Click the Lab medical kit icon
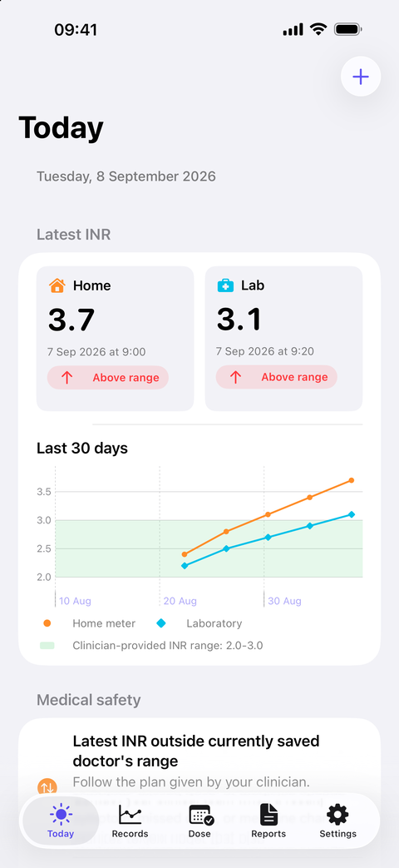Image resolution: width=399 pixels, height=868 pixels. pyautogui.click(x=225, y=285)
